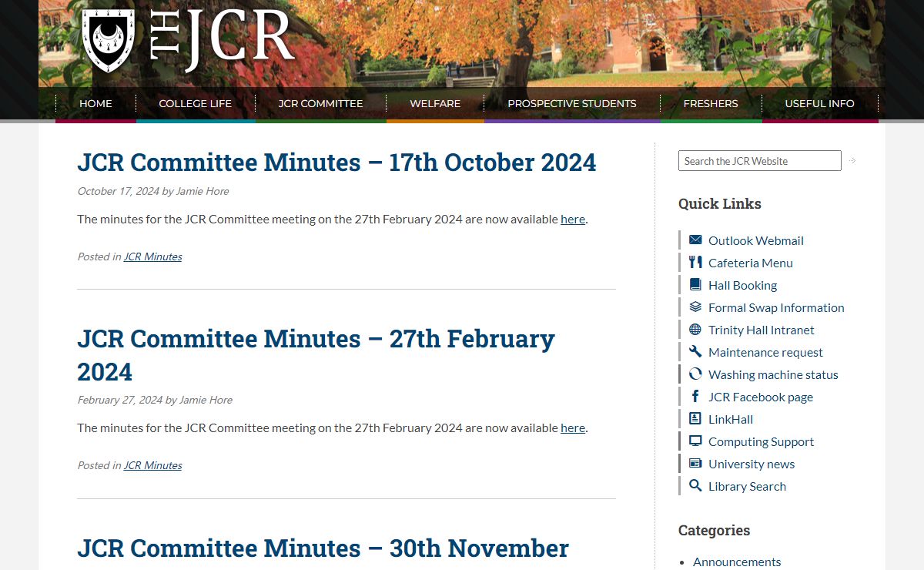This screenshot has height=570, width=924.
Task: Open the JCR Committee menu
Action: pyautogui.click(x=320, y=103)
